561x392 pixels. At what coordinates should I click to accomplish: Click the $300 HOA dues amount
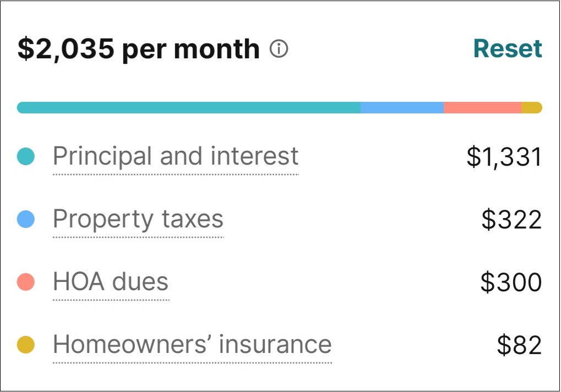(x=511, y=282)
